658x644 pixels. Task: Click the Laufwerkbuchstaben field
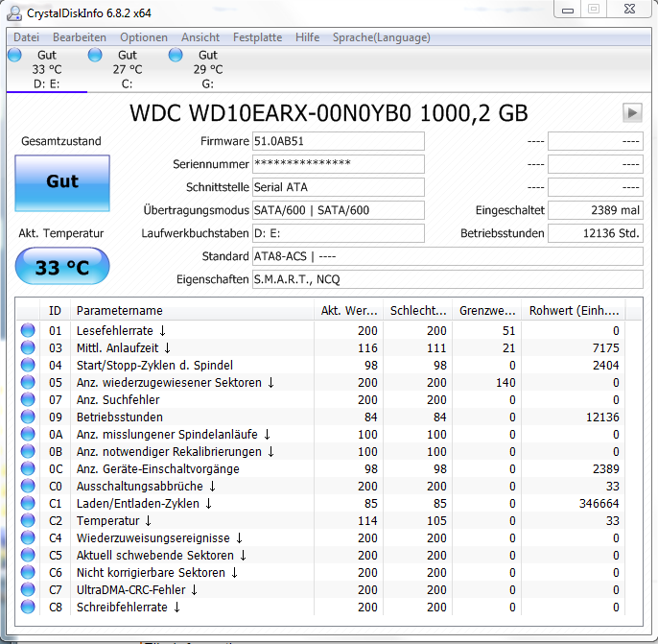point(339,233)
